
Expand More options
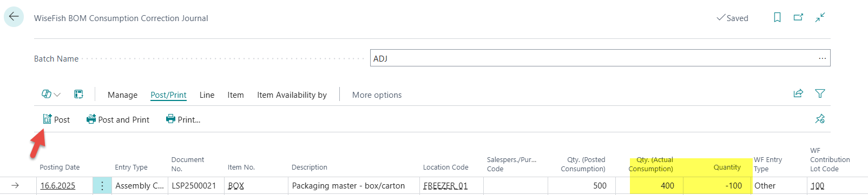[x=377, y=95]
